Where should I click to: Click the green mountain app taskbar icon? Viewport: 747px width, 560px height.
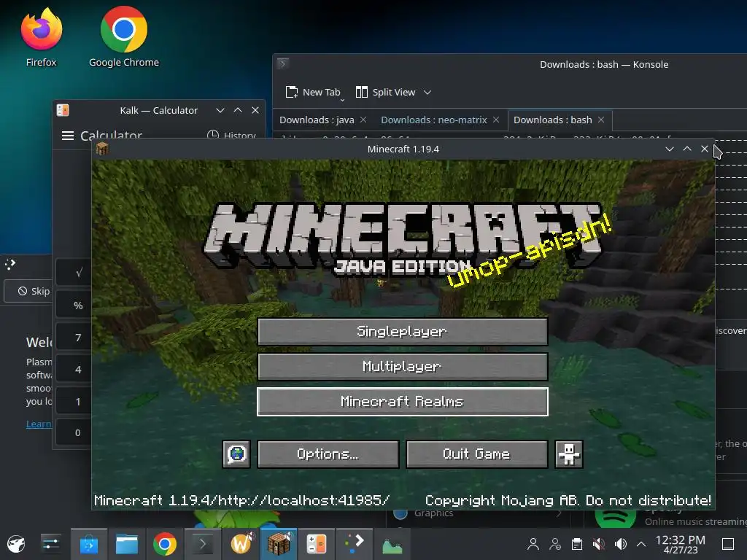tap(392, 544)
